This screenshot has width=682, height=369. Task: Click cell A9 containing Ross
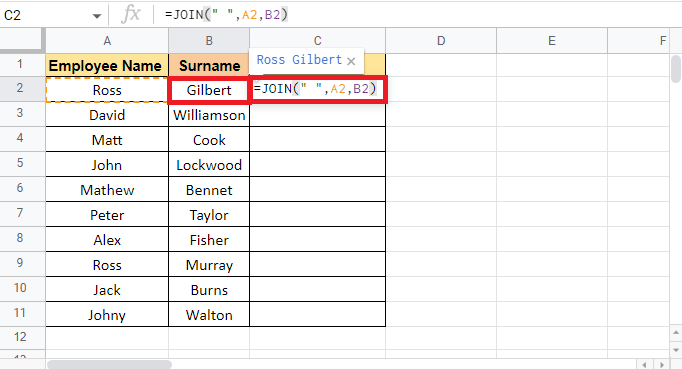pyautogui.click(x=107, y=265)
